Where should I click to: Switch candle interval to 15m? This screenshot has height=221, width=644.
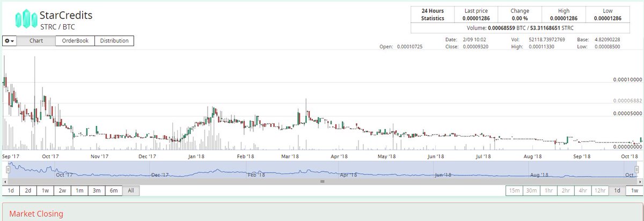coord(514,190)
